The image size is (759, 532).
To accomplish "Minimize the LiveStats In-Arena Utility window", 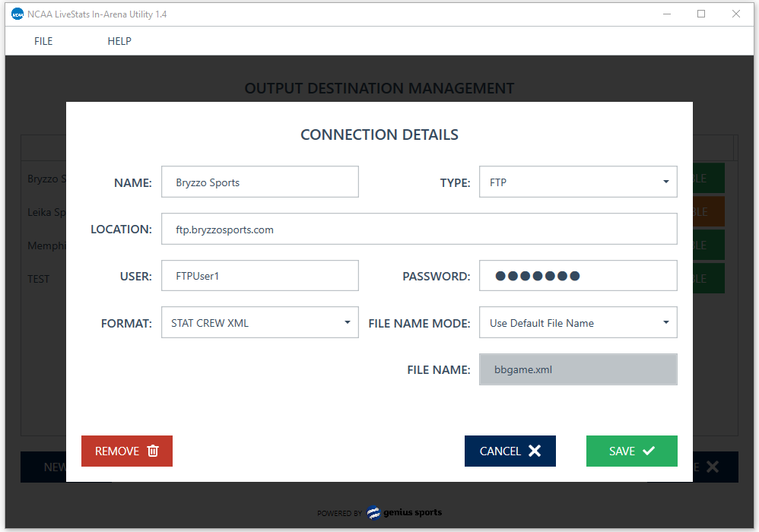I will coord(666,14).
